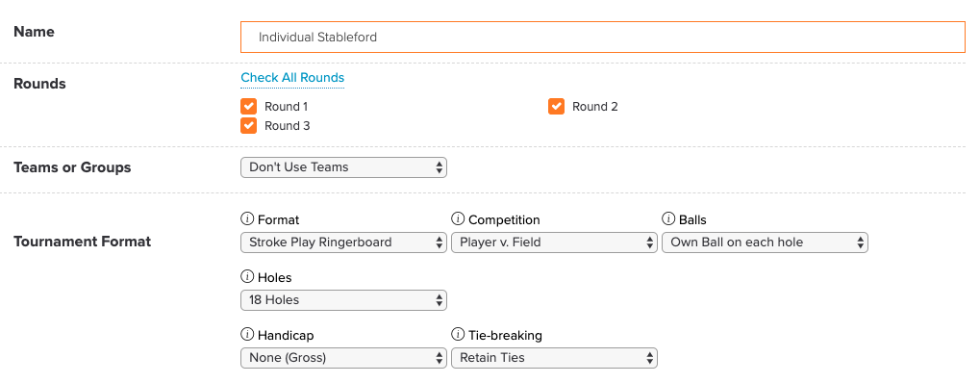Expand the Retain Ties tie-breaking dropdown
980x383 pixels.
tap(554, 357)
